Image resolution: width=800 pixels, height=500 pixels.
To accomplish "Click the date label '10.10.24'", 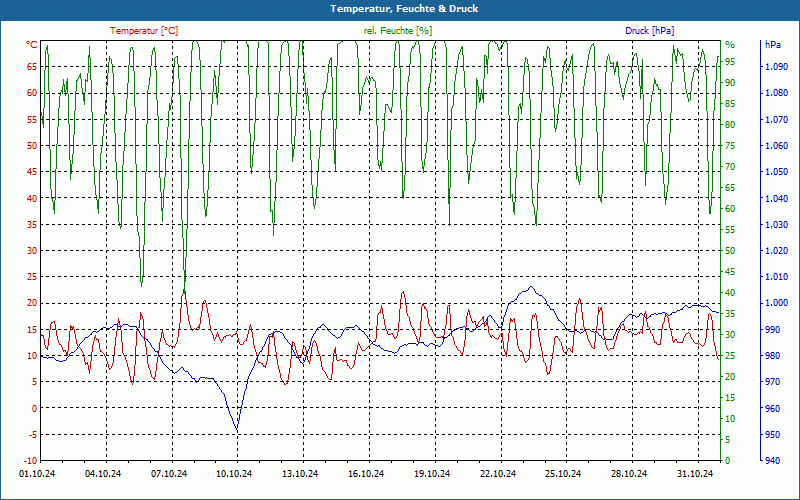I will [234, 473].
